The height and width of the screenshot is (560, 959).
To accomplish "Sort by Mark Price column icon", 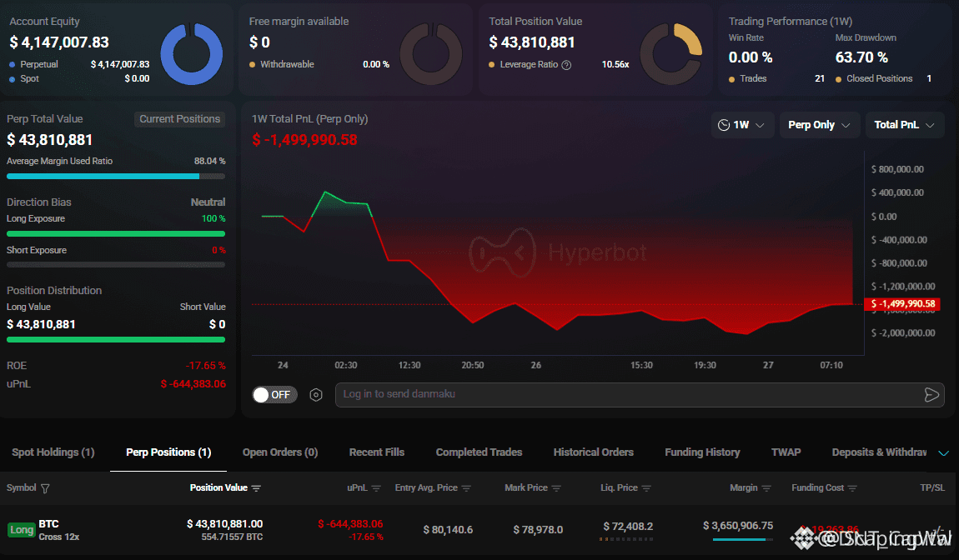I will 556,488.
